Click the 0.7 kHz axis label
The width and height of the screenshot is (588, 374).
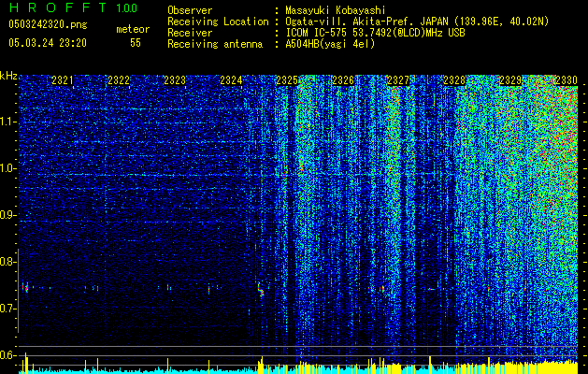pyautogui.click(x=7, y=309)
